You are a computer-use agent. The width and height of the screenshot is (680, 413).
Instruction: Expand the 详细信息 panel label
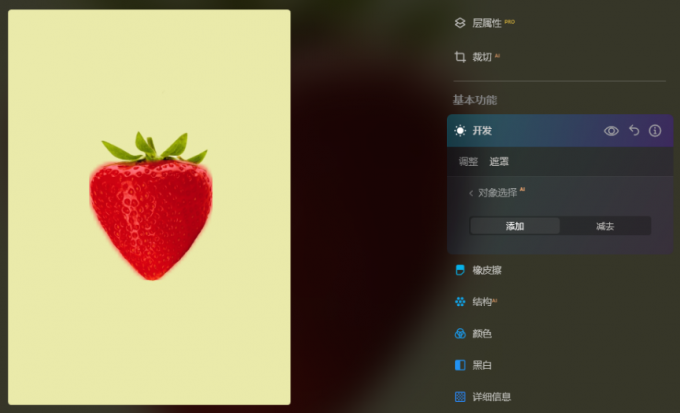491,397
